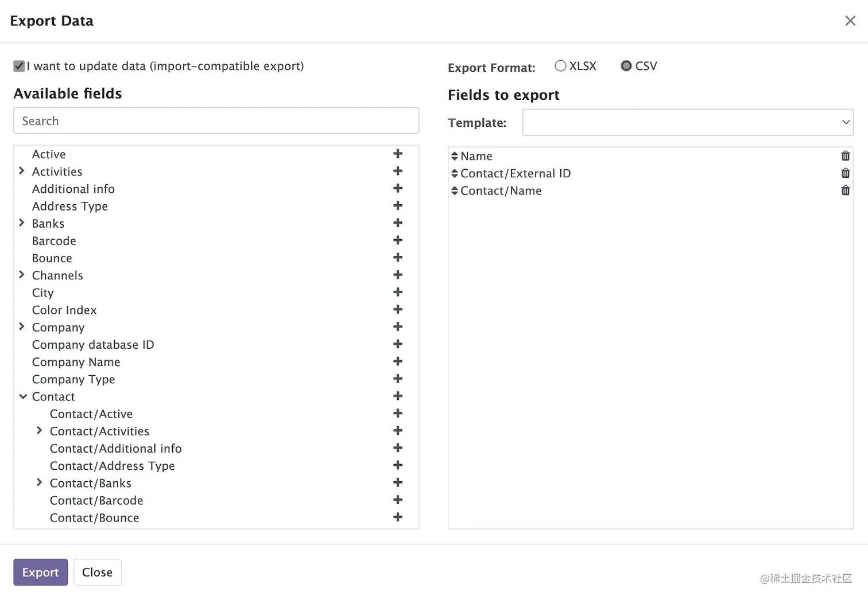Expand Contact/Activities sub-node

point(40,430)
